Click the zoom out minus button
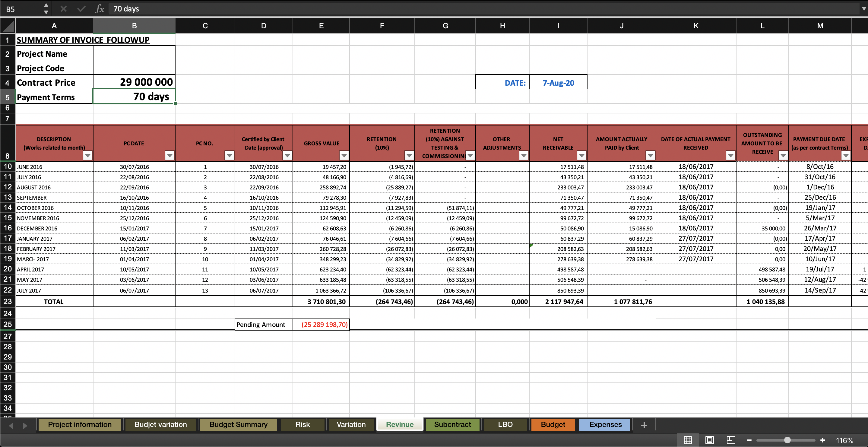Screen dimensions: 868x447 tap(749, 440)
